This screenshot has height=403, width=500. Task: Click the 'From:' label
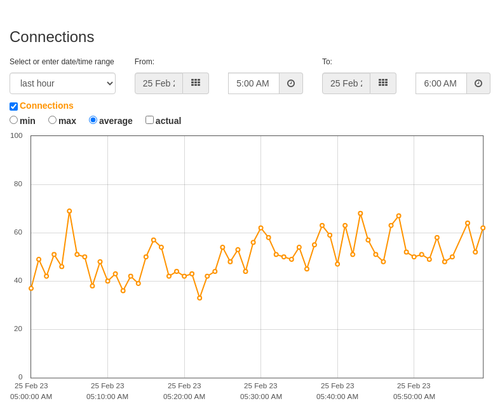pos(144,62)
